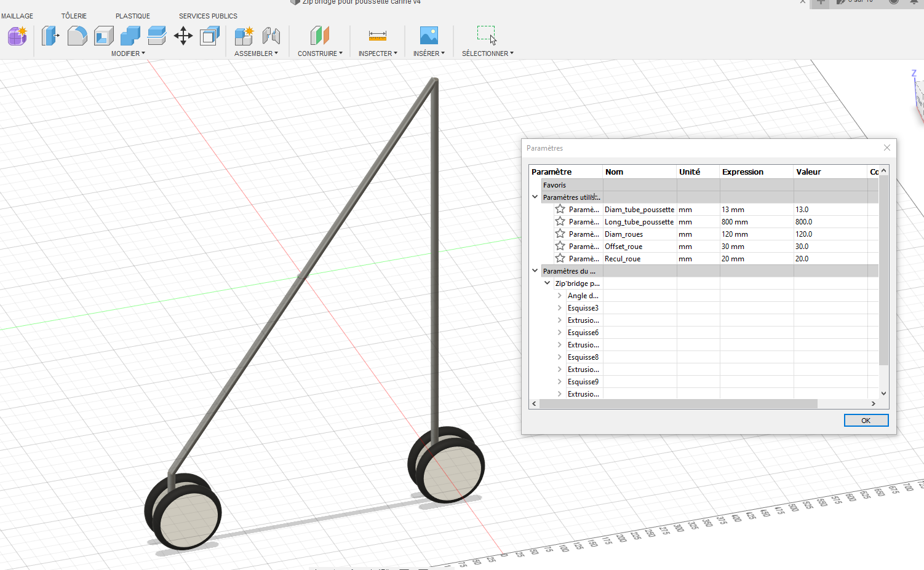Open the PLASTIQUE tab
The height and width of the screenshot is (570, 924).
(x=133, y=16)
